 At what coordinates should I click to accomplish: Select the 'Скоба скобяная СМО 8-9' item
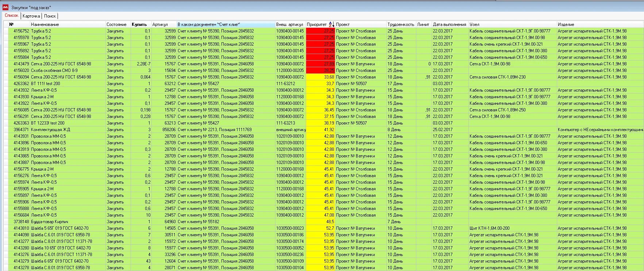tap(54, 70)
